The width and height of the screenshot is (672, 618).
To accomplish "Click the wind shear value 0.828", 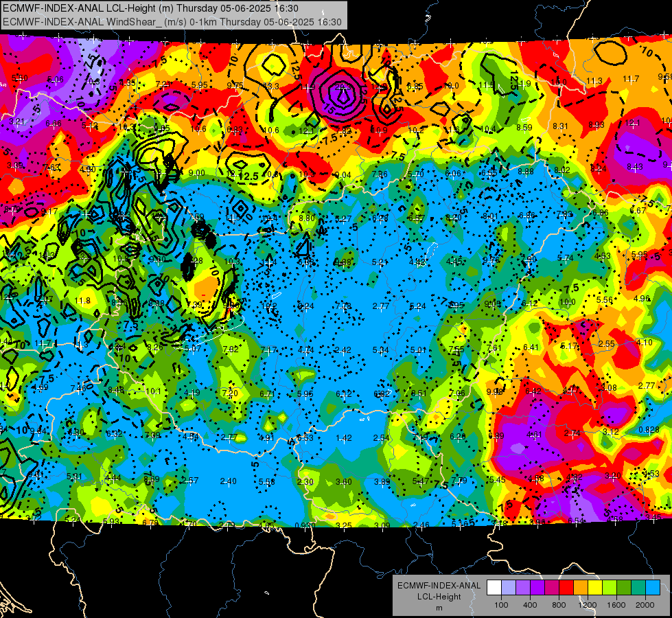I will [x=649, y=430].
